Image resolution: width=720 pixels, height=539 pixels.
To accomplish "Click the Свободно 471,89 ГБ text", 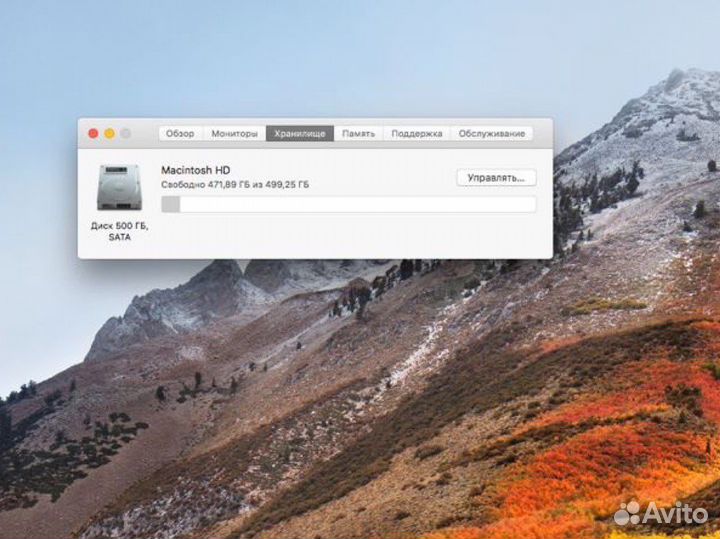I will point(206,185).
